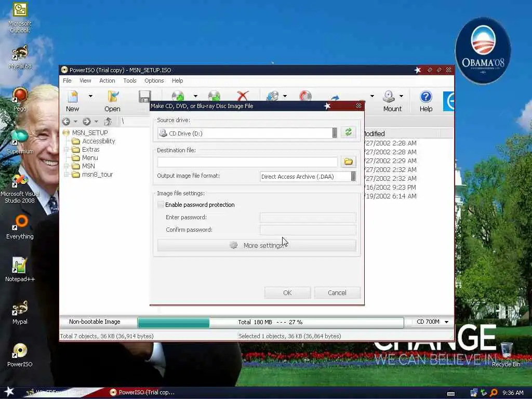Click the New image toolbar icon
532x399 pixels.
tap(73, 97)
